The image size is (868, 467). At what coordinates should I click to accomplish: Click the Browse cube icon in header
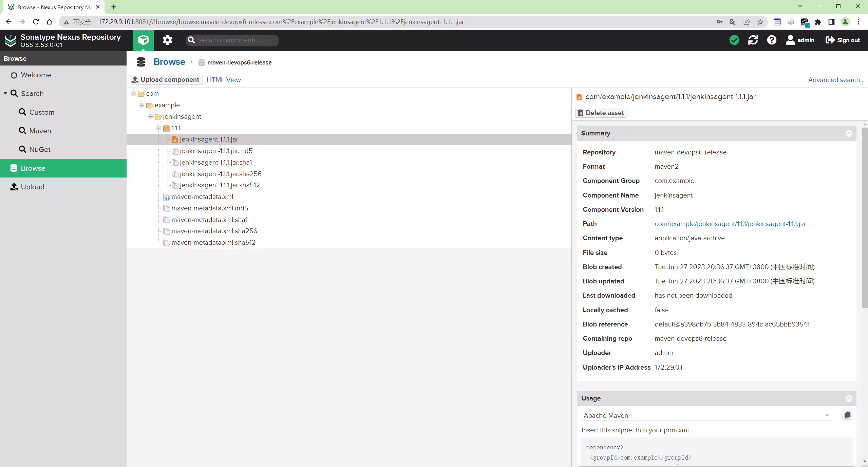tap(143, 40)
